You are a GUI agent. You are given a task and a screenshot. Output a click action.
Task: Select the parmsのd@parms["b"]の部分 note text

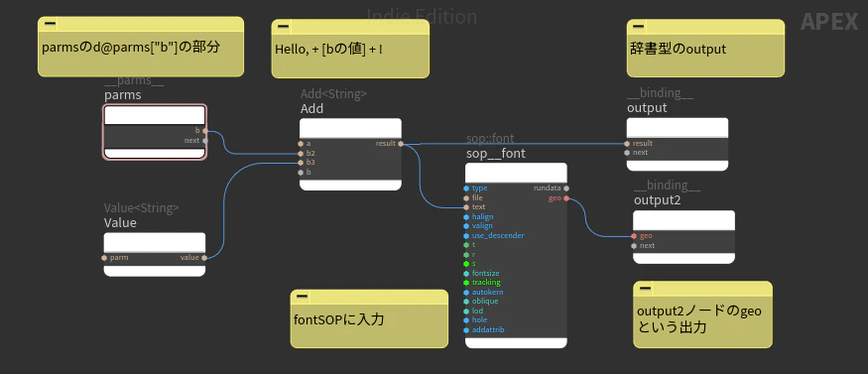click(131, 47)
